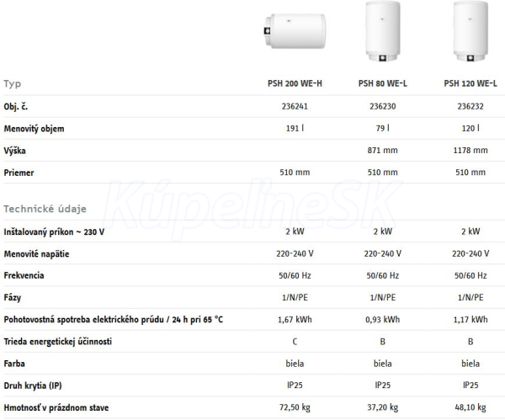Click the Technické údaje section heading
This screenshot has height=420, width=505.
[x=45, y=208]
